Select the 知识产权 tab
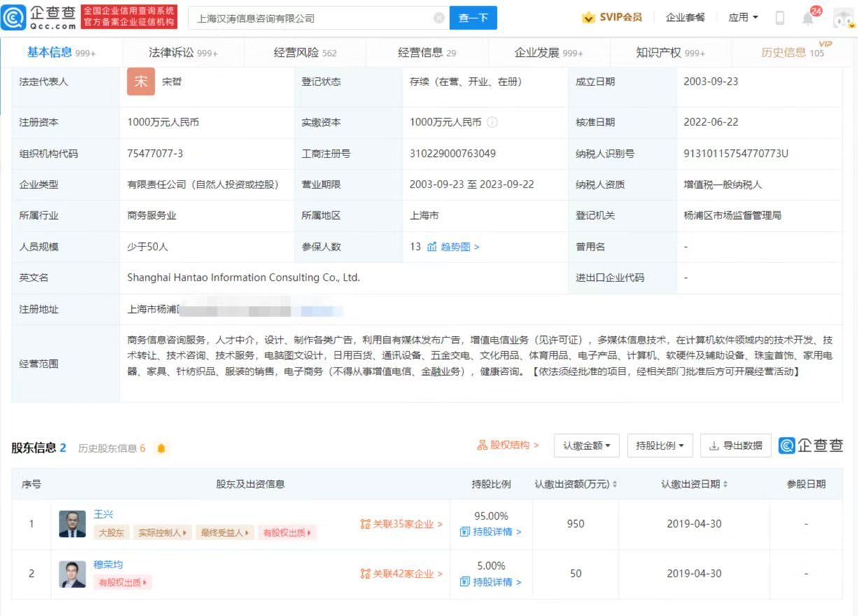 (x=670, y=52)
